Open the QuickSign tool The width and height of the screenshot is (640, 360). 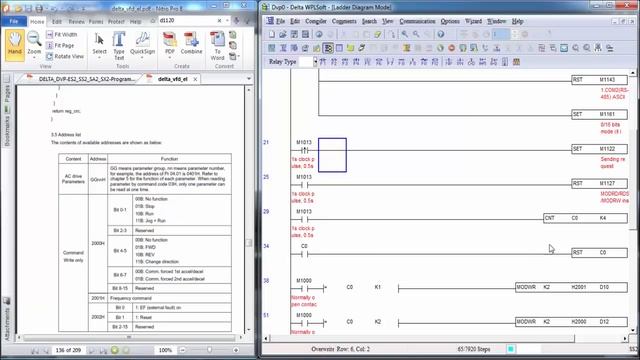[142, 43]
